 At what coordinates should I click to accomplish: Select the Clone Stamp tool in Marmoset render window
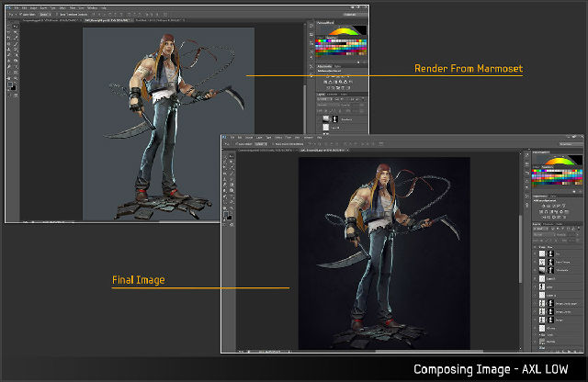click(8, 49)
